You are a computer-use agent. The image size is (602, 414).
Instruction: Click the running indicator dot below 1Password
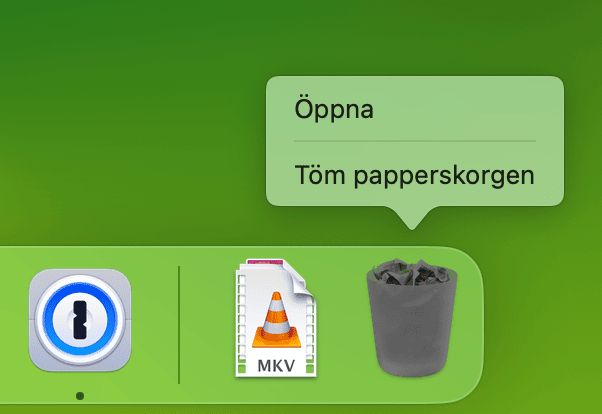coord(80,396)
